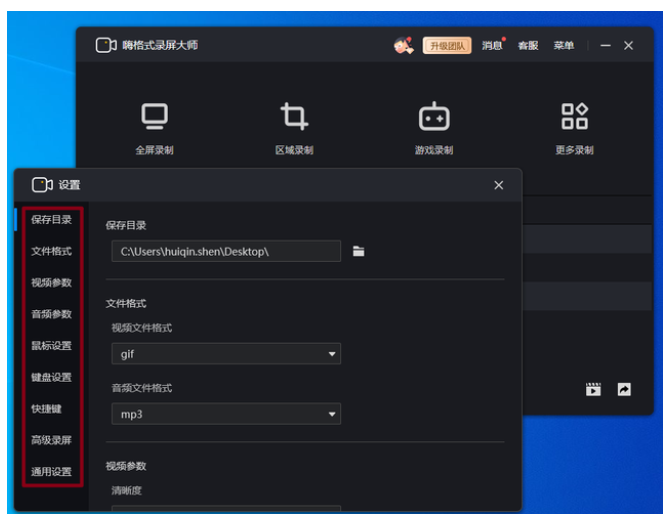This screenshot has width=671, height=523.
Task: Select the 通用设置 settings section
Action: (51, 472)
